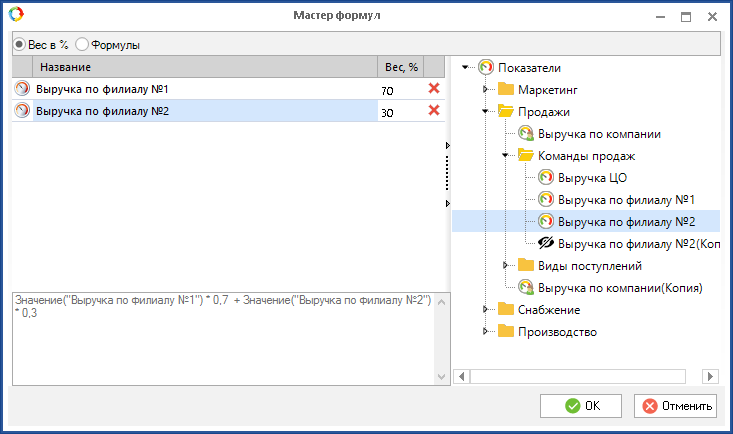Click the Отменить button
Screen dimensions: 733x434
675,406
